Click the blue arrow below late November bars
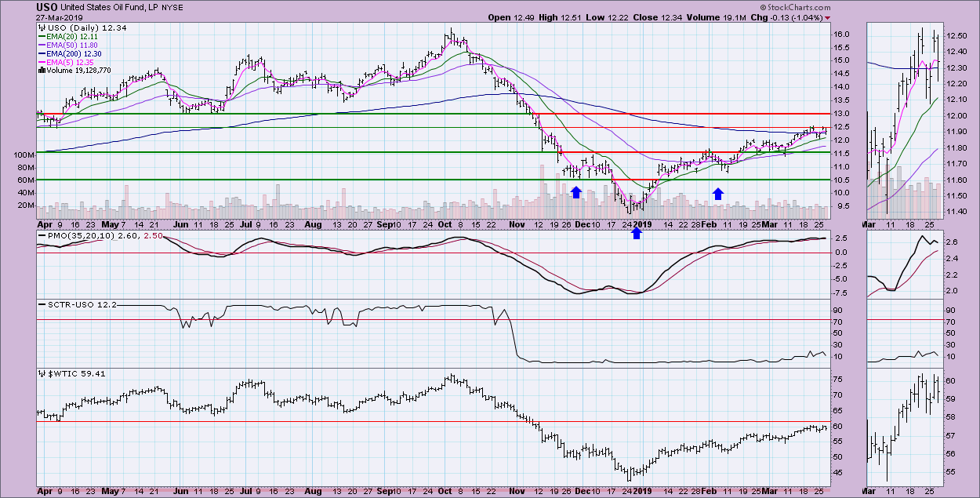 (x=576, y=192)
